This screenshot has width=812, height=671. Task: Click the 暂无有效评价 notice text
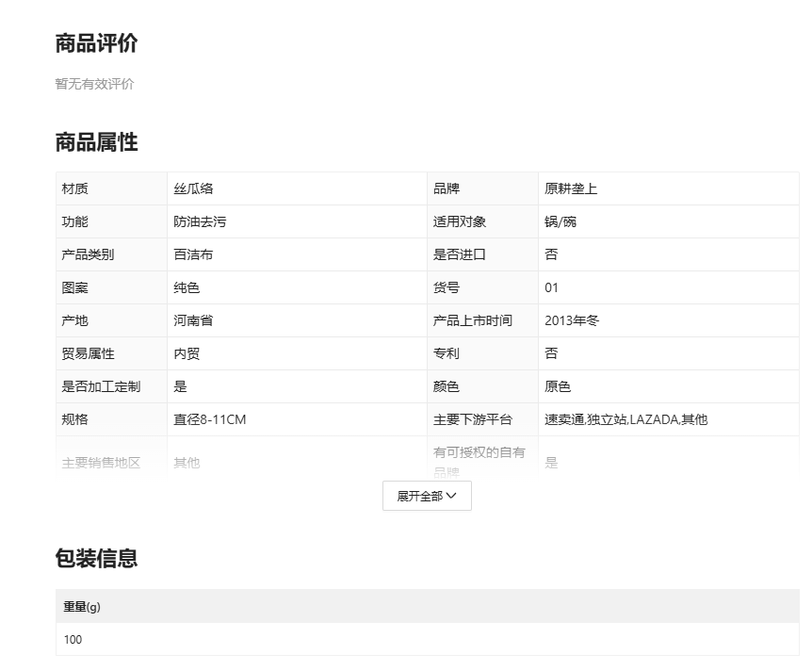tap(94, 84)
